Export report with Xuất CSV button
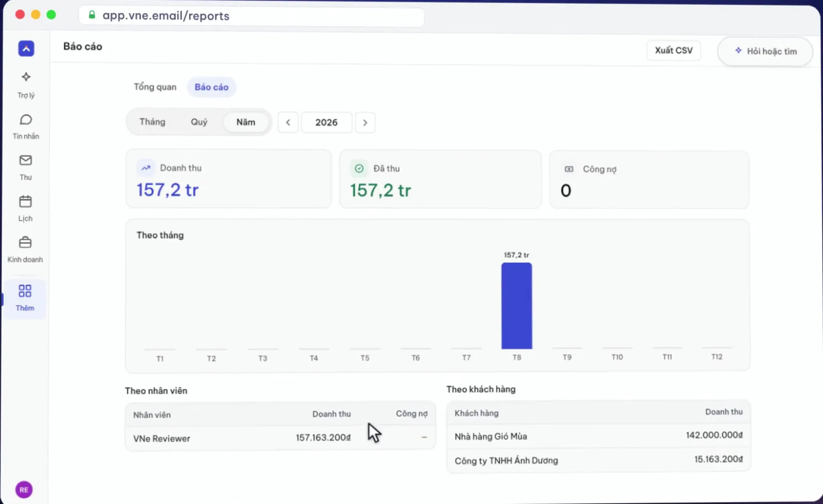This screenshot has width=823, height=504. 674,50
